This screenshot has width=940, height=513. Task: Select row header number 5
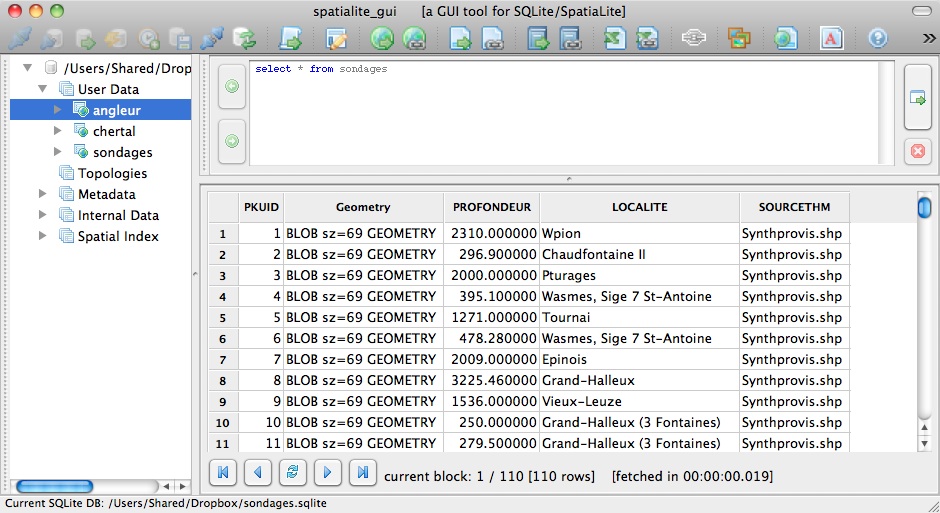click(222, 318)
